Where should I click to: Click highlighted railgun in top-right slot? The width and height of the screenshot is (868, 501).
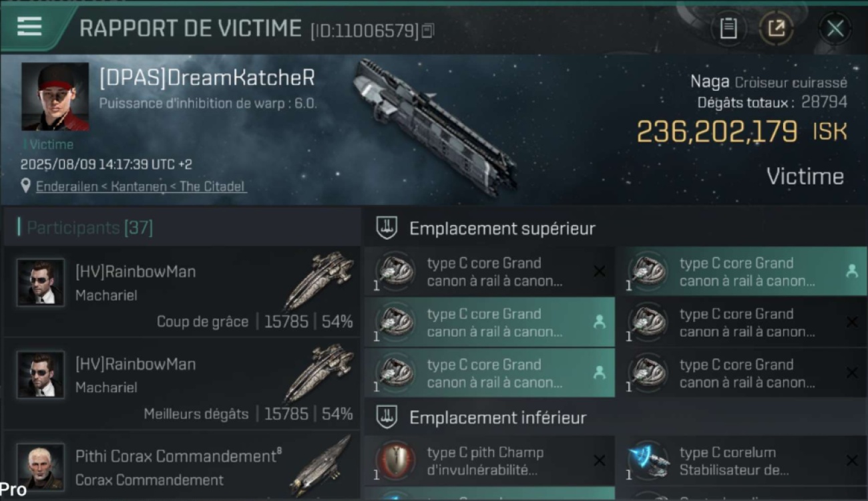741,272
